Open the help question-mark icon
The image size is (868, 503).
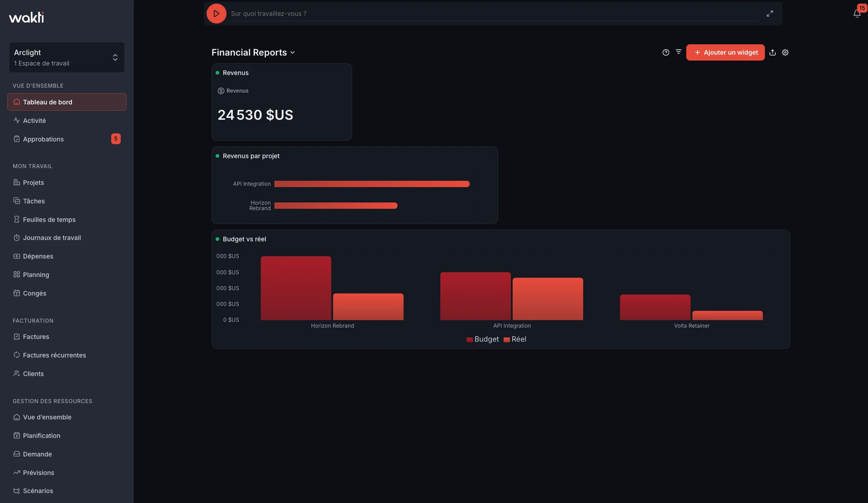[x=666, y=52]
